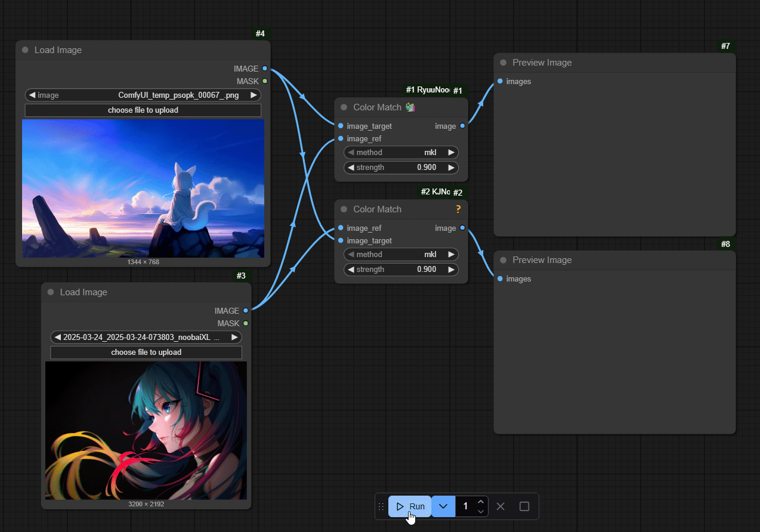The width and height of the screenshot is (760, 532).
Task: Decrease strength in Color Match node #2
Action: click(351, 270)
